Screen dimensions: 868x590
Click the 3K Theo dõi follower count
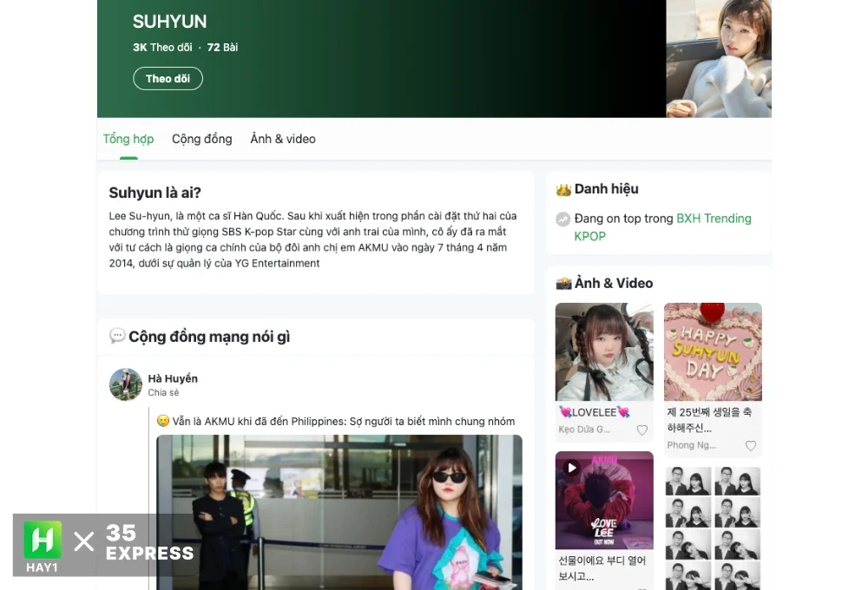click(162, 48)
